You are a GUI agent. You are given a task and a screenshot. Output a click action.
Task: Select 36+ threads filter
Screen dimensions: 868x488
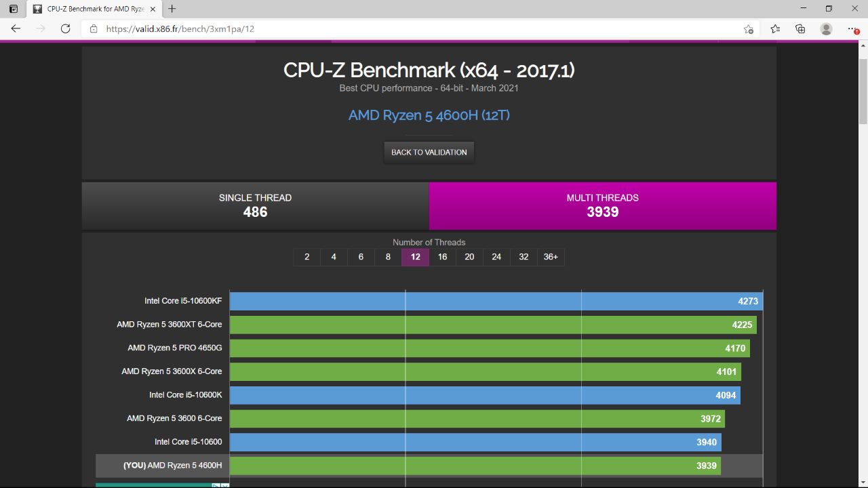551,257
